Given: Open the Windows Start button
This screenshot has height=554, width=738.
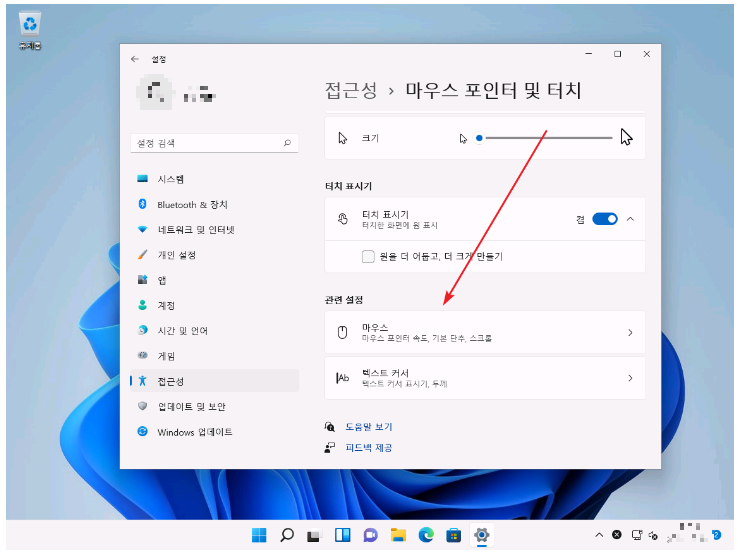Looking at the screenshot, I should pyautogui.click(x=259, y=535).
